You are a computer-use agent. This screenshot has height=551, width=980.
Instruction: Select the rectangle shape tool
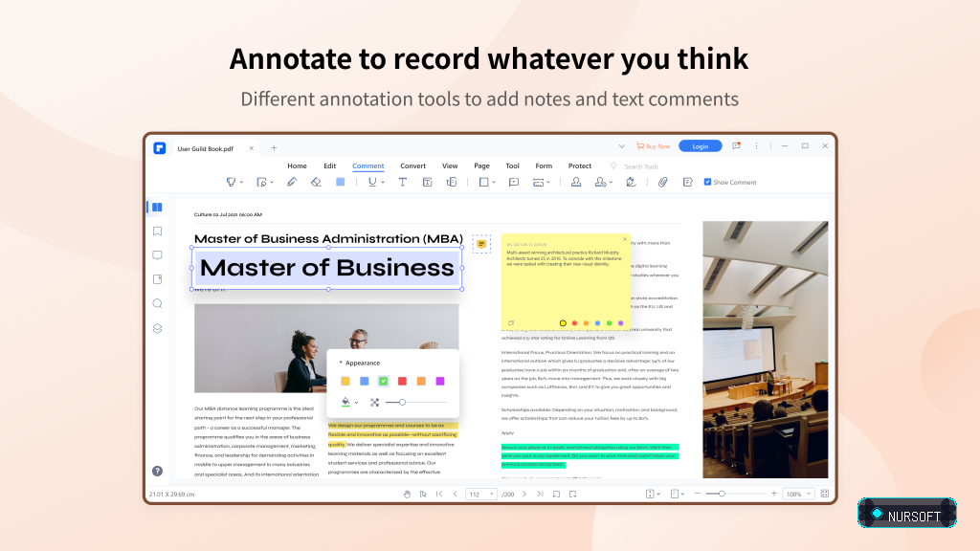[483, 182]
